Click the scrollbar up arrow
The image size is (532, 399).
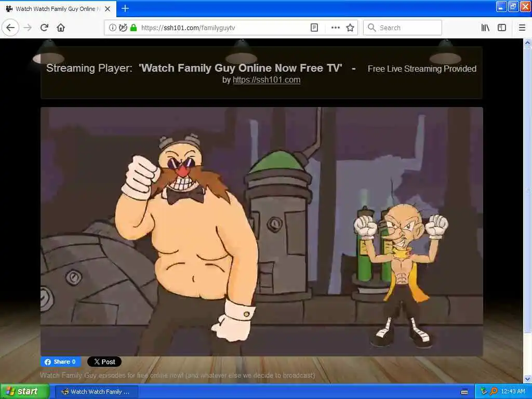(527, 43)
